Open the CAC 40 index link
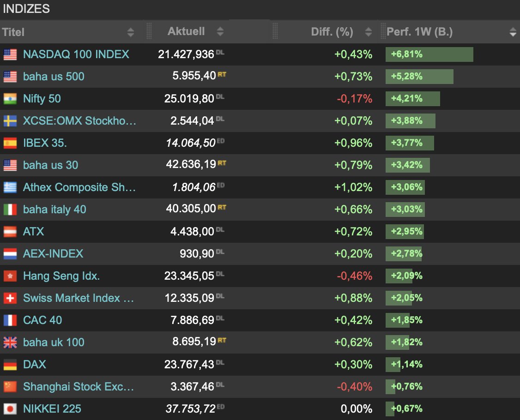 point(42,320)
